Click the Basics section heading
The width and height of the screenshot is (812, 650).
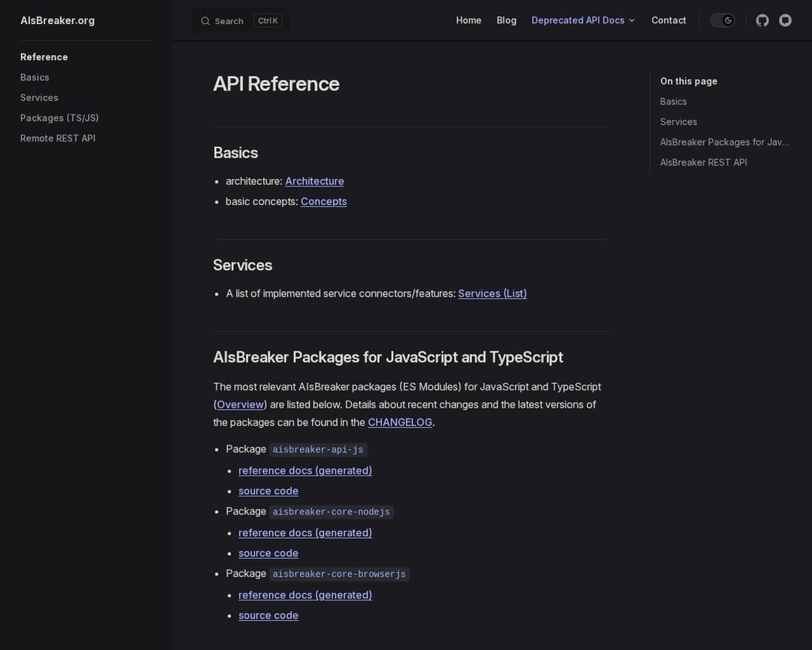(235, 153)
